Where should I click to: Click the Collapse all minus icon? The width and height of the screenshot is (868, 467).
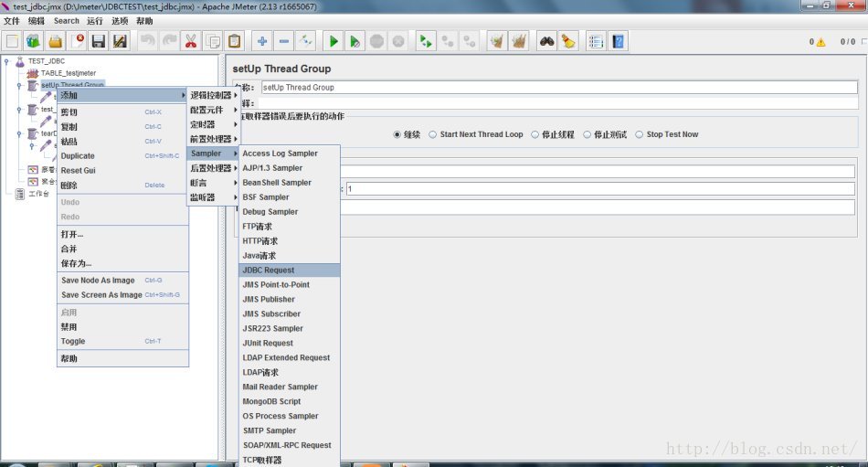pyautogui.click(x=284, y=41)
